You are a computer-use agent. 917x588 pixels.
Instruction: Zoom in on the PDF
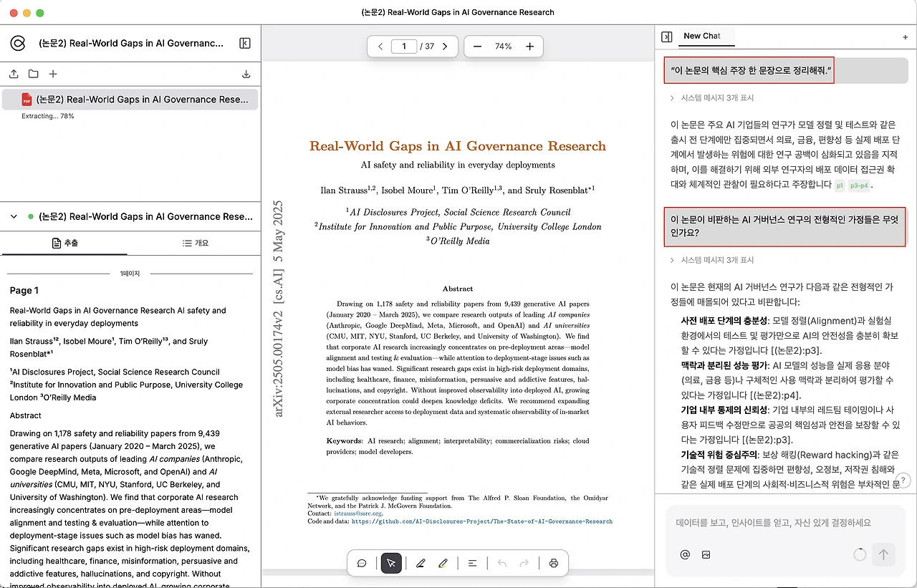click(x=530, y=47)
